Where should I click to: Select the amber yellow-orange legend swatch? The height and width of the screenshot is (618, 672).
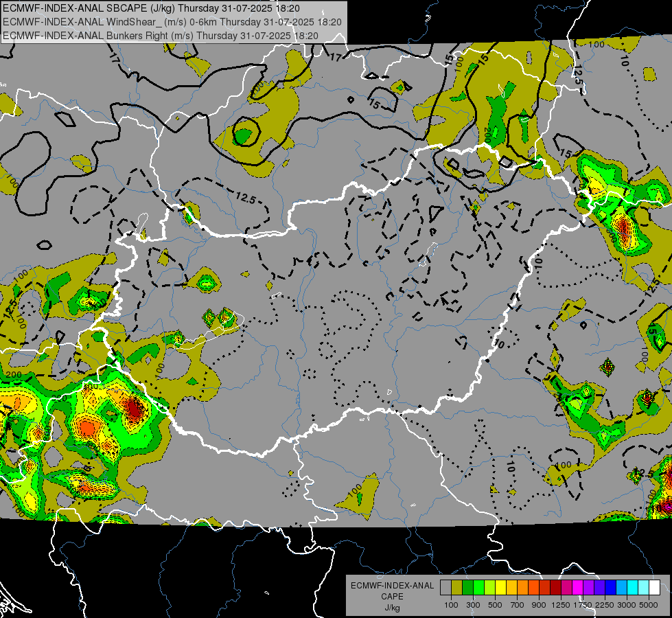pyautogui.click(x=511, y=588)
